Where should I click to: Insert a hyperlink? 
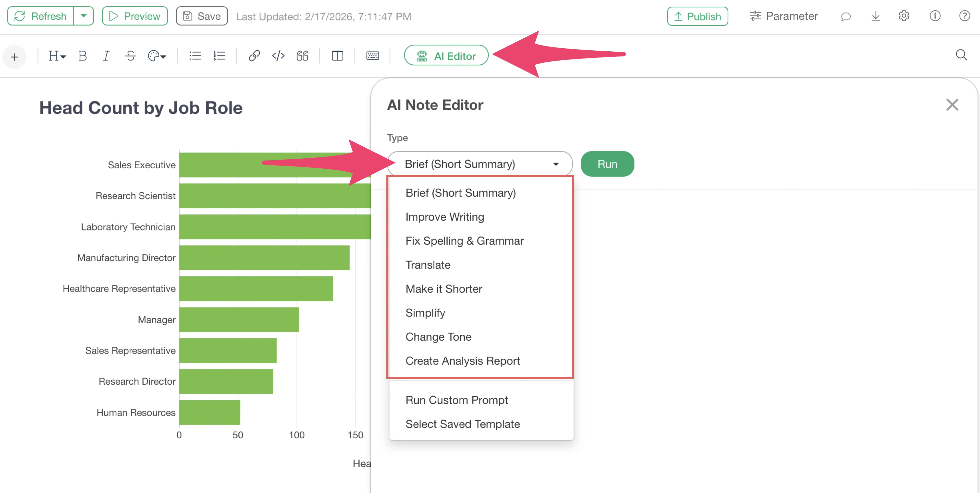[254, 56]
